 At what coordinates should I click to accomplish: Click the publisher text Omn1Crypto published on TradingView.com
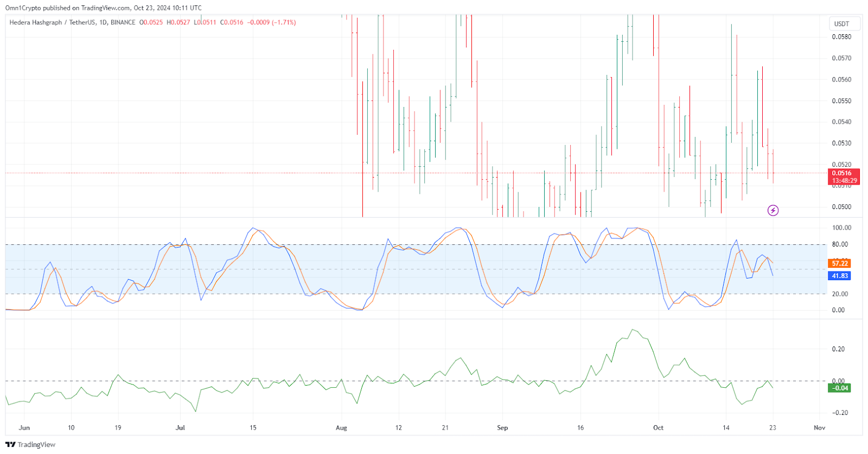(x=67, y=8)
